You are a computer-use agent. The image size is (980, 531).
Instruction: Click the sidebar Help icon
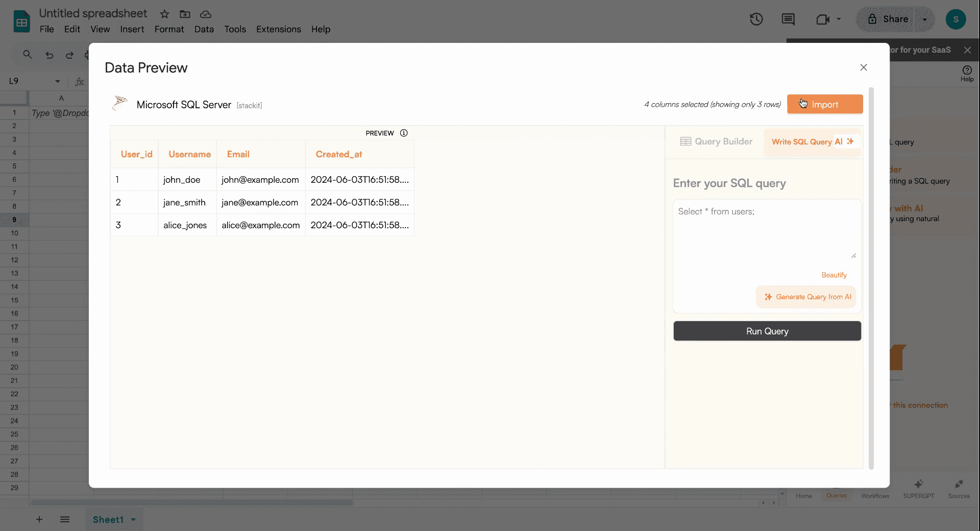click(x=967, y=73)
